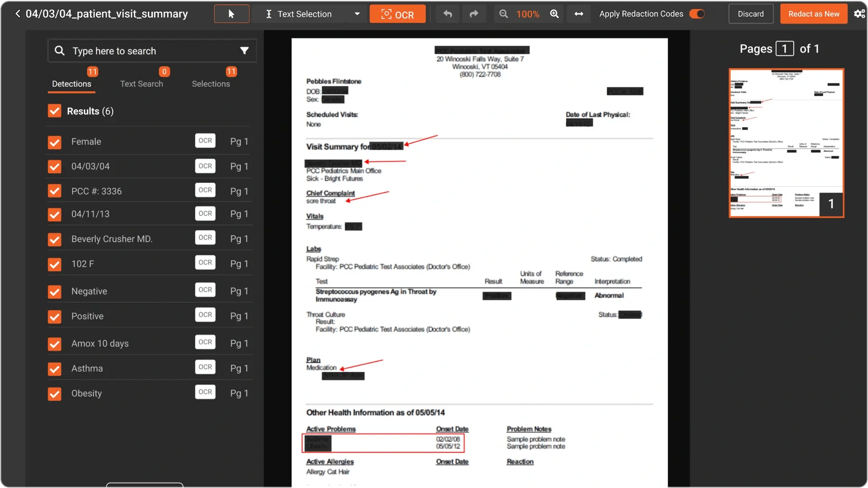
Task: Open the search filter funnel dropdown
Action: click(x=244, y=51)
